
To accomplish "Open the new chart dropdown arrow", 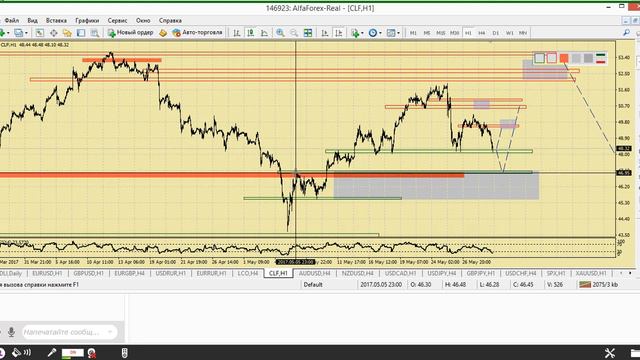I will pos(8,33).
